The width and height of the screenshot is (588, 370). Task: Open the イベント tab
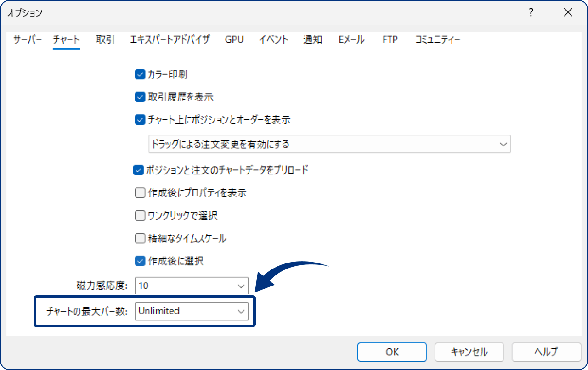coord(273,39)
